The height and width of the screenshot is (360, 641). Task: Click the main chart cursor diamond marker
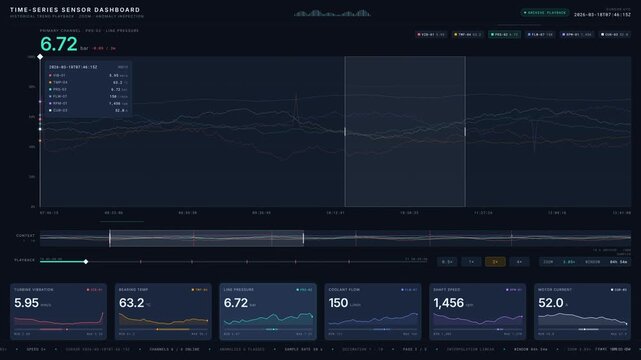(x=40, y=57)
